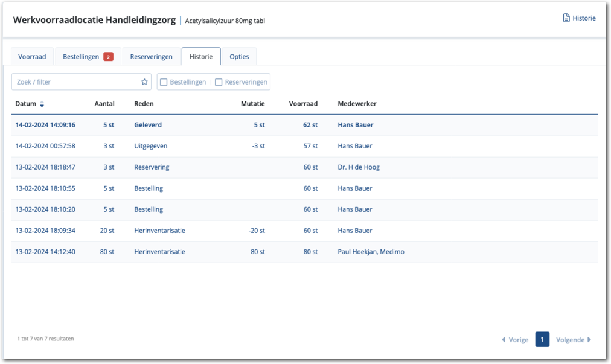Click the star favorite icon in search field
This screenshot has height=364, width=611.
tap(144, 82)
